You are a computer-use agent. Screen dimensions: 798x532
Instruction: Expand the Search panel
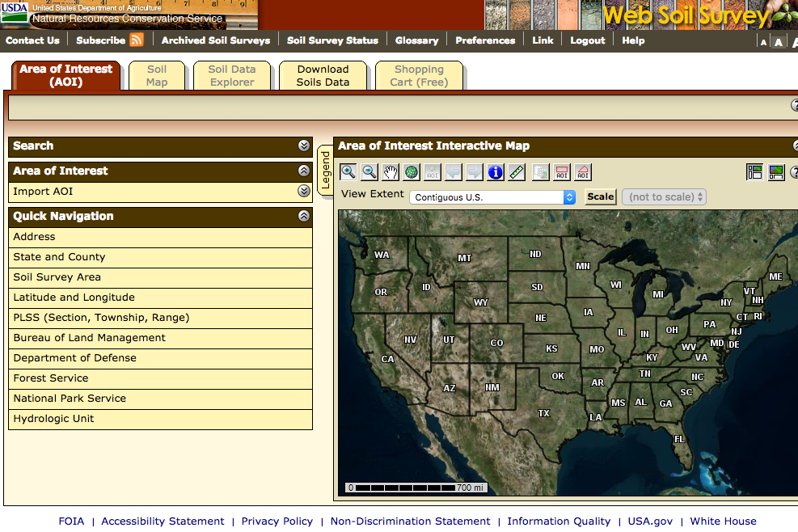304,146
